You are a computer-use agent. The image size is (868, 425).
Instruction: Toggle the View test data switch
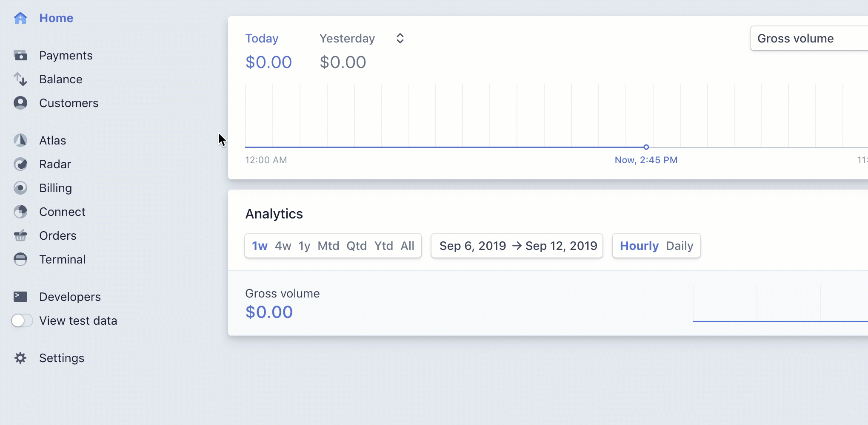22,321
